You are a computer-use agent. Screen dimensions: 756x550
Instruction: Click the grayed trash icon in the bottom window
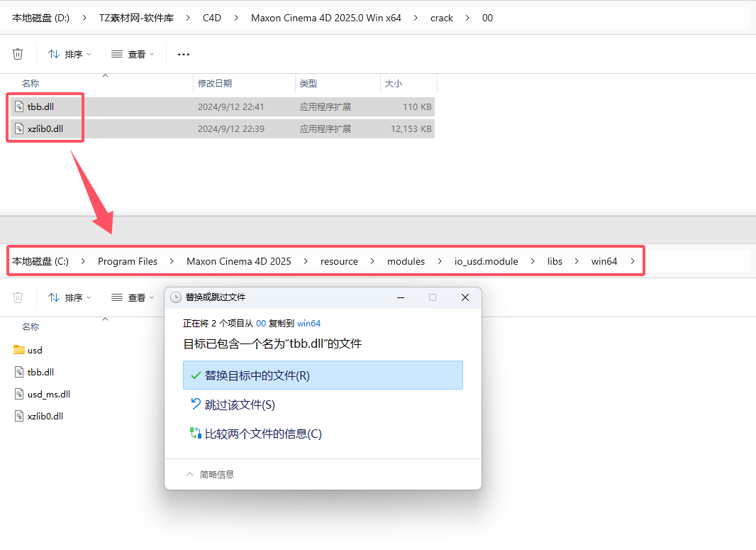[x=18, y=297]
